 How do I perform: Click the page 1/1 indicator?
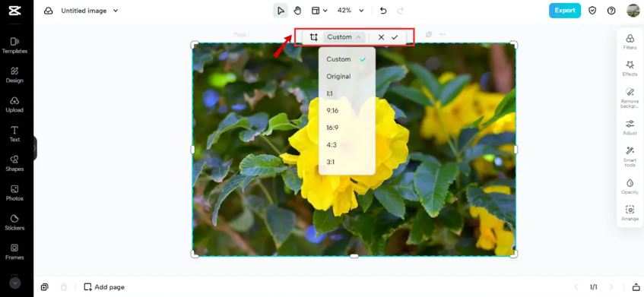click(594, 287)
